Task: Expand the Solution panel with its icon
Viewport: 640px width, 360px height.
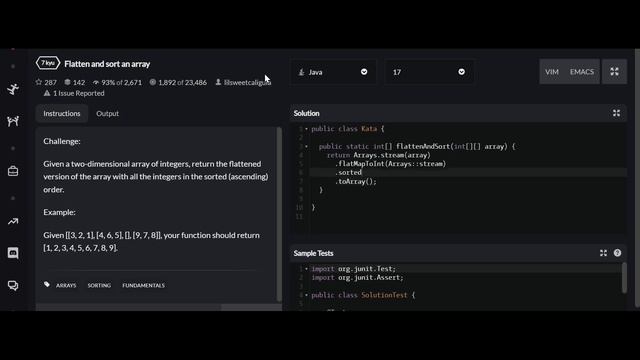Action: coord(616,113)
